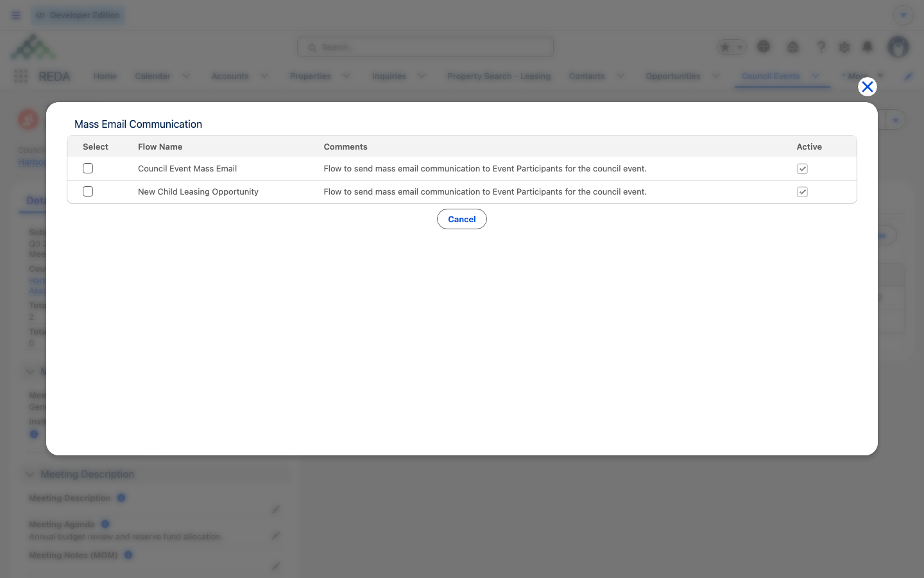Open the Notifications bell icon
This screenshot has height=578, width=924.
tap(868, 47)
